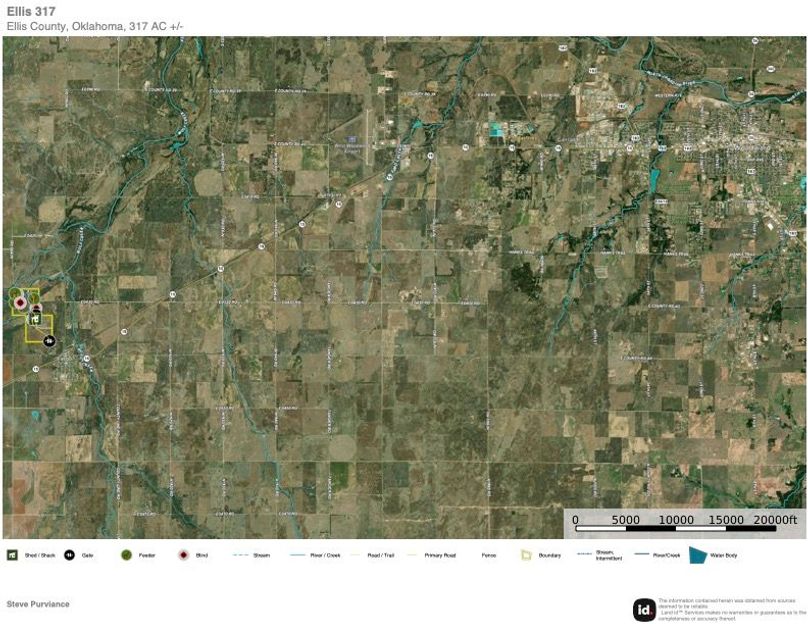The width and height of the screenshot is (808, 624).
Task: Click the Steve Purviance name
Action: (x=38, y=604)
